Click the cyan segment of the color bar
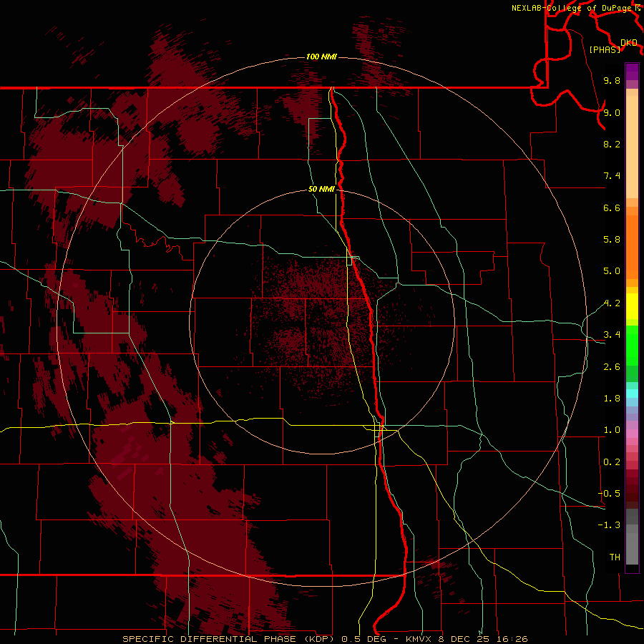Image resolution: width=644 pixels, height=644 pixels. pyautogui.click(x=632, y=394)
